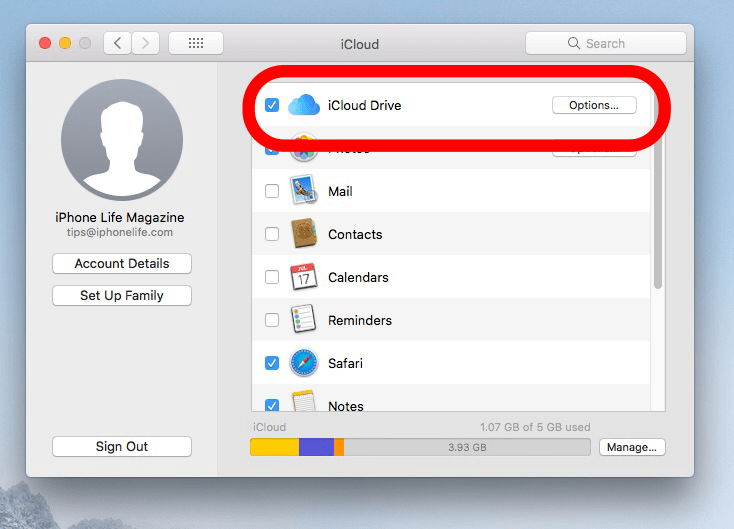Go back with the left arrow button
The width and height of the screenshot is (734, 529).
point(117,44)
